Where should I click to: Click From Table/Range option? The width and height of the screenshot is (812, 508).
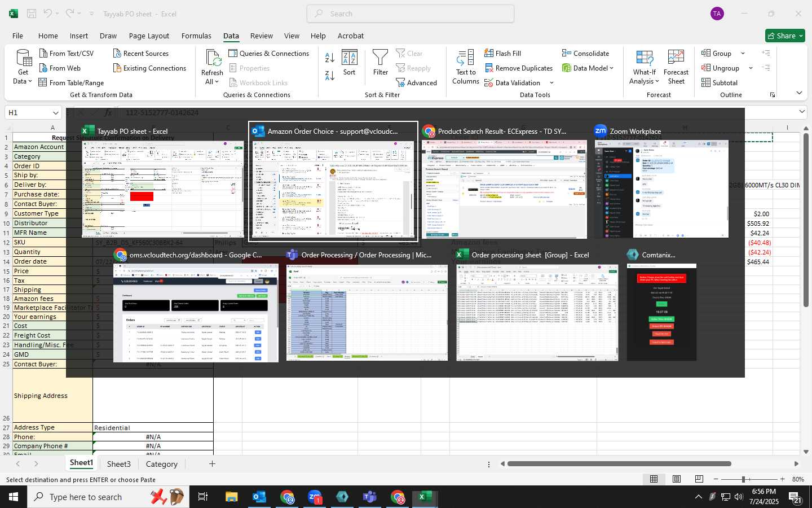(x=71, y=82)
